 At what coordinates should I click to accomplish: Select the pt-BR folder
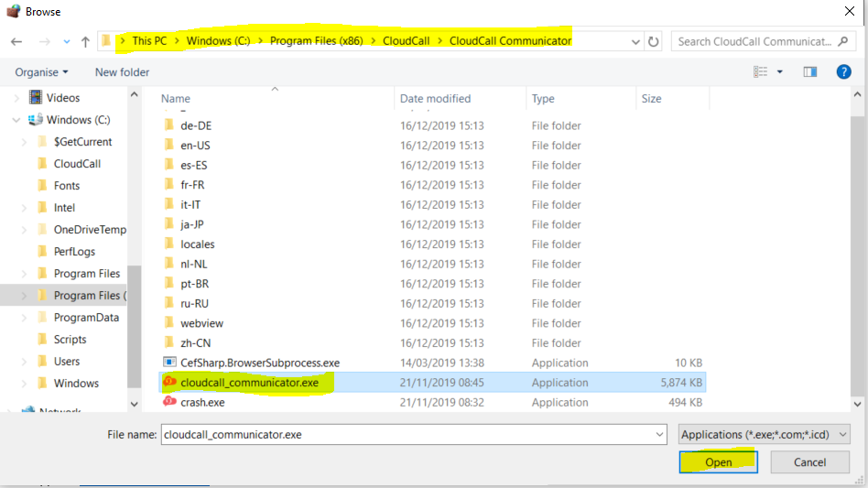[x=195, y=284]
